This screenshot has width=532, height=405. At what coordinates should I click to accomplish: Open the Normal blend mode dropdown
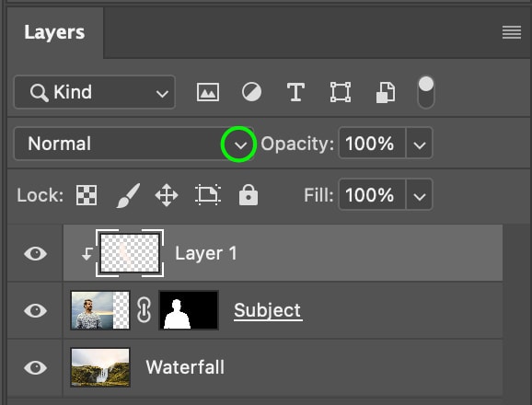tap(134, 144)
